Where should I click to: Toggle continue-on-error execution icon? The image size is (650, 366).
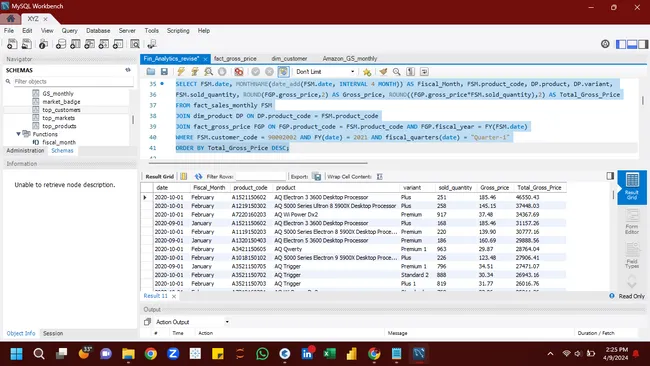click(239, 72)
